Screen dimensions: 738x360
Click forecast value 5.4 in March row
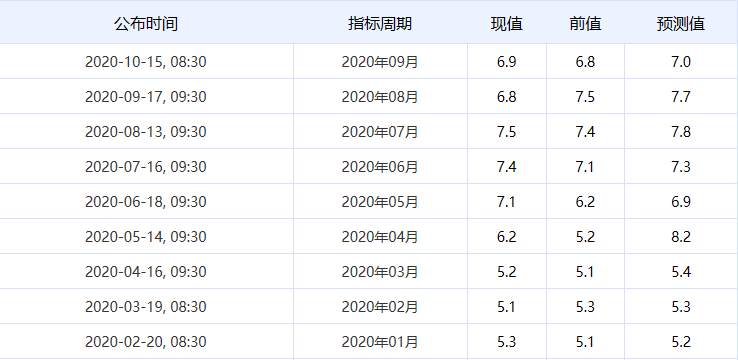[x=681, y=272]
